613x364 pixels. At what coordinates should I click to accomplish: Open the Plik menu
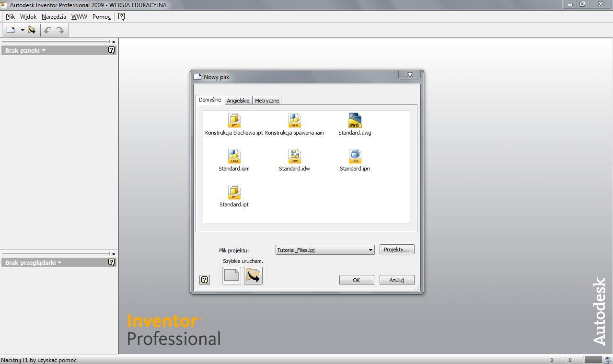(10, 16)
